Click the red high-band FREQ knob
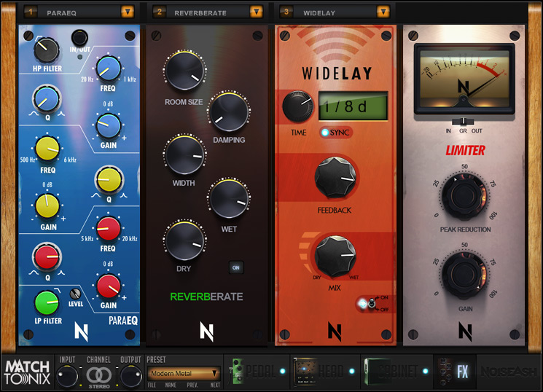The image size is (543, 392). coord(109,229)
